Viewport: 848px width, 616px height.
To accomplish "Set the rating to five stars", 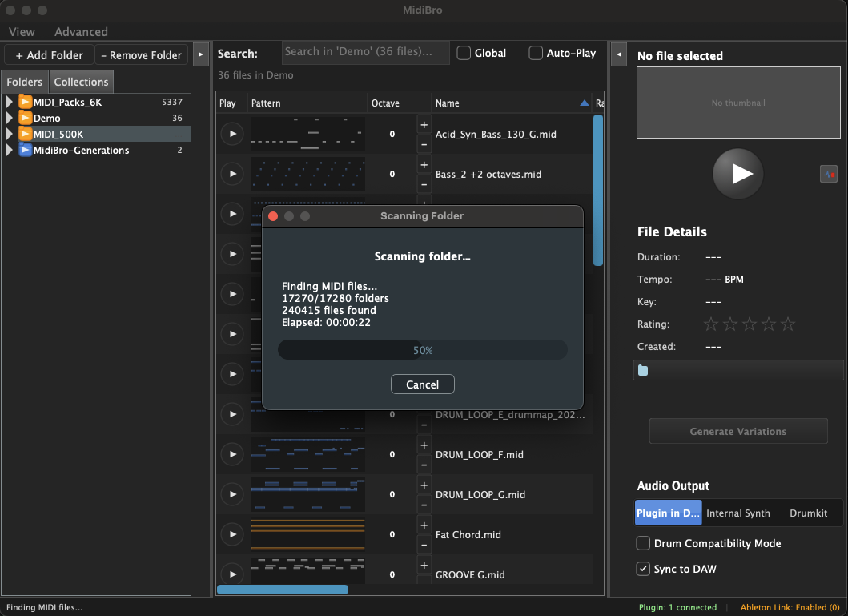I will pyautogui.click(x=788, y=324).
